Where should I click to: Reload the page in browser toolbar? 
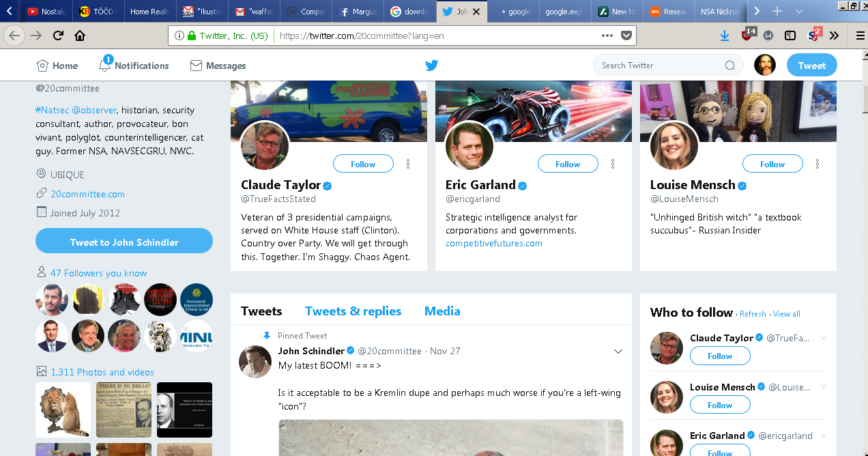point(58,35)
